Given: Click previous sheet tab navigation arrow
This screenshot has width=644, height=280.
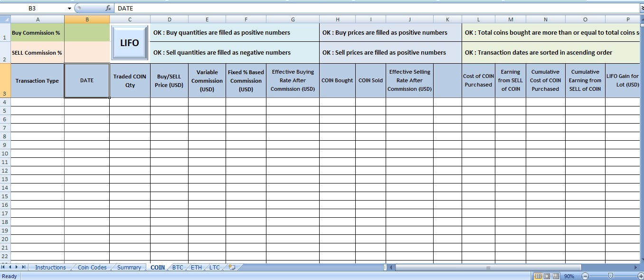Looking at the screenshot, I should (x=10, y=267).
